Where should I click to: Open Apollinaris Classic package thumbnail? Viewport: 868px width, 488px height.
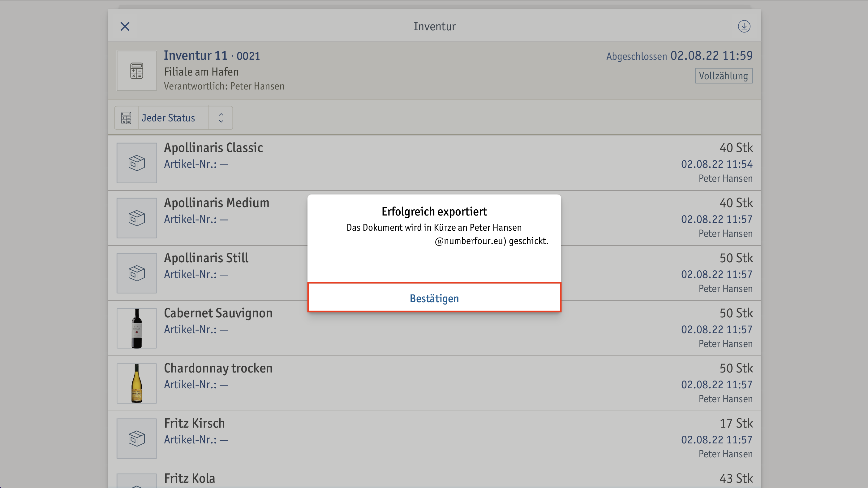pyautogui.click(x=136, y=163)
